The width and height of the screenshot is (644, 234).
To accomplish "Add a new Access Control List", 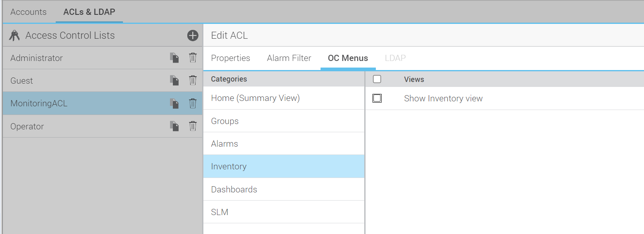I will [193, 35].
